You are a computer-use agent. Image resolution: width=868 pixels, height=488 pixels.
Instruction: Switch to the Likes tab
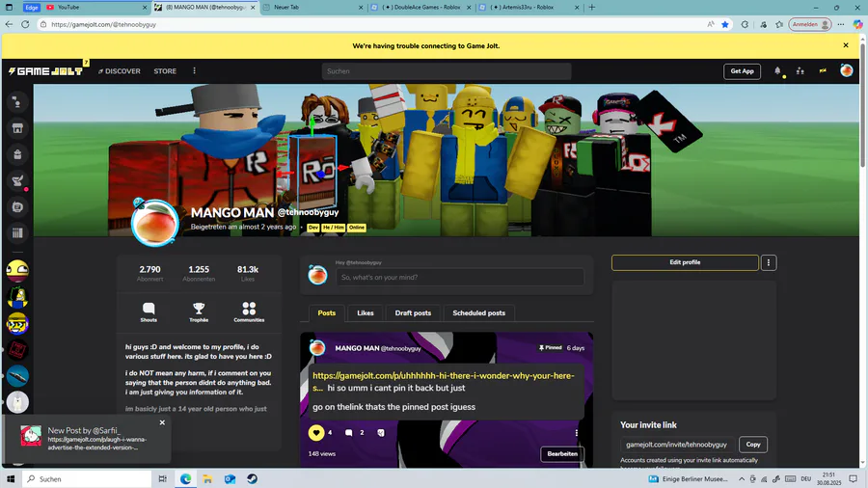[x=365, y=312]
